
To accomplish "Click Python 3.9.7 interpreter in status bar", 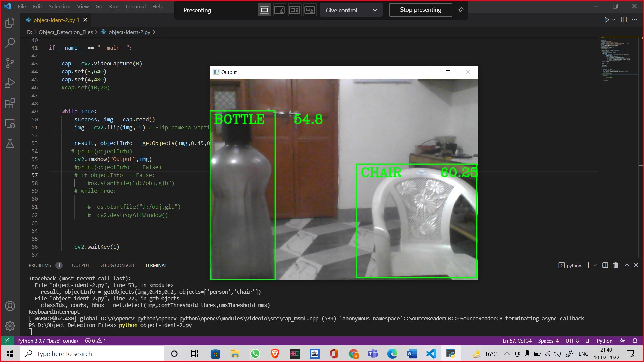I will [48, 341].
